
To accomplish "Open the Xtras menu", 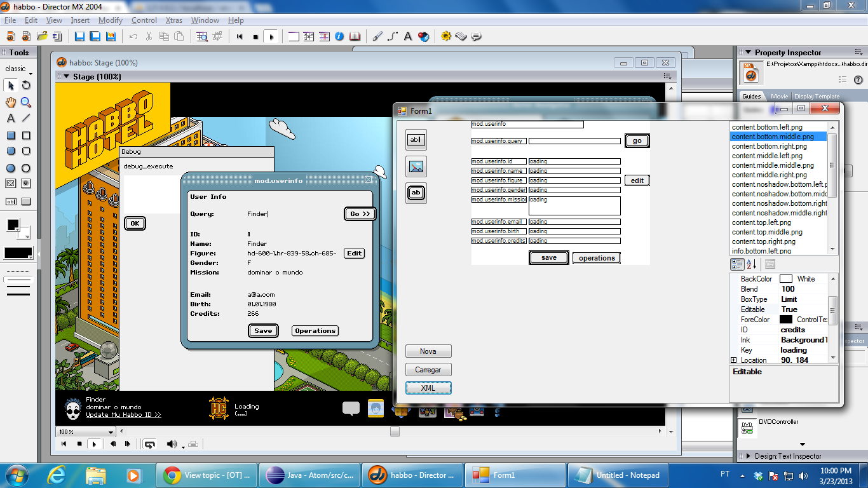I will [174, 20].
